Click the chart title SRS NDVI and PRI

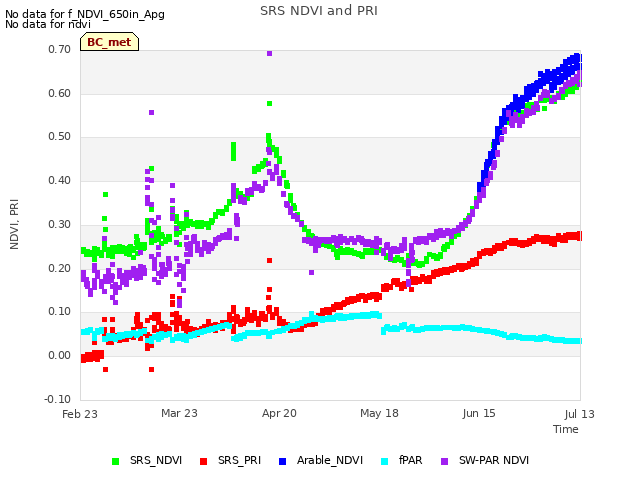[319, 11]
